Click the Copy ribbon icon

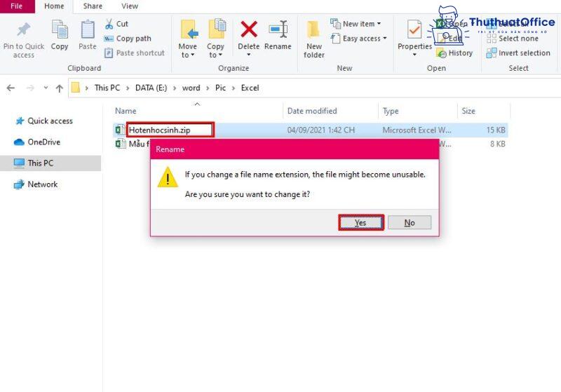point(60,29)
